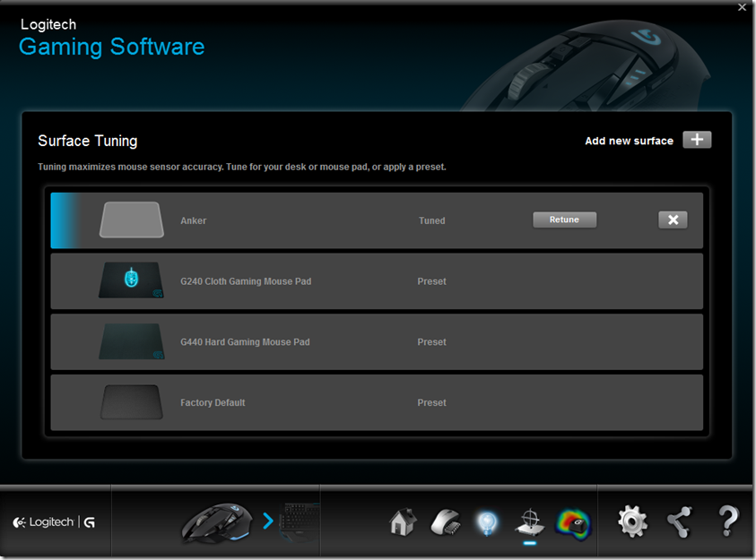The image size is (756, 560).
Task: Click the plus button to add new surface
Action: (x=697, y=140)
